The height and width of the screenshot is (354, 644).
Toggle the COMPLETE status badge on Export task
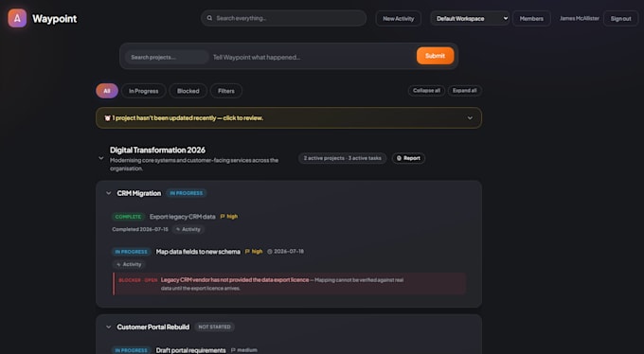tap(128, 217)
